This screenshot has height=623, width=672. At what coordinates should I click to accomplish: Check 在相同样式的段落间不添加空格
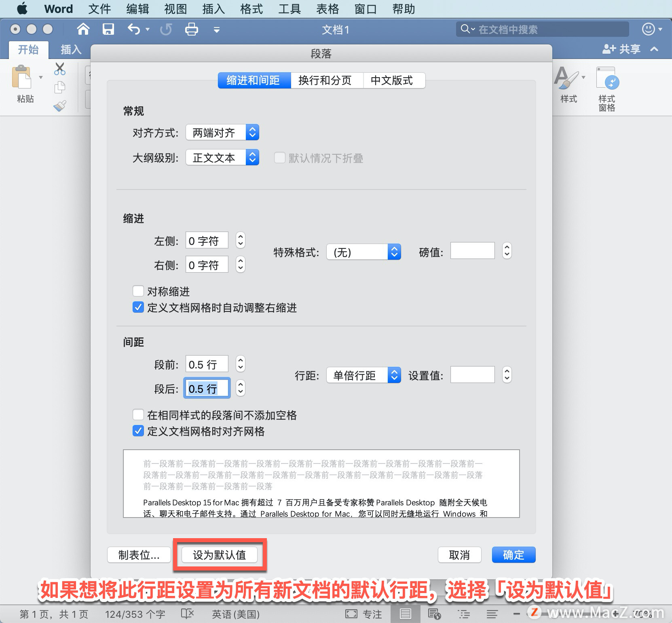(x=138, y=415)
